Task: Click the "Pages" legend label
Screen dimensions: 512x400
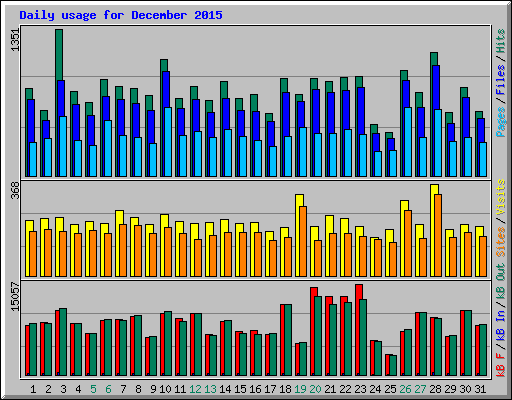Action: click(501, 122)
